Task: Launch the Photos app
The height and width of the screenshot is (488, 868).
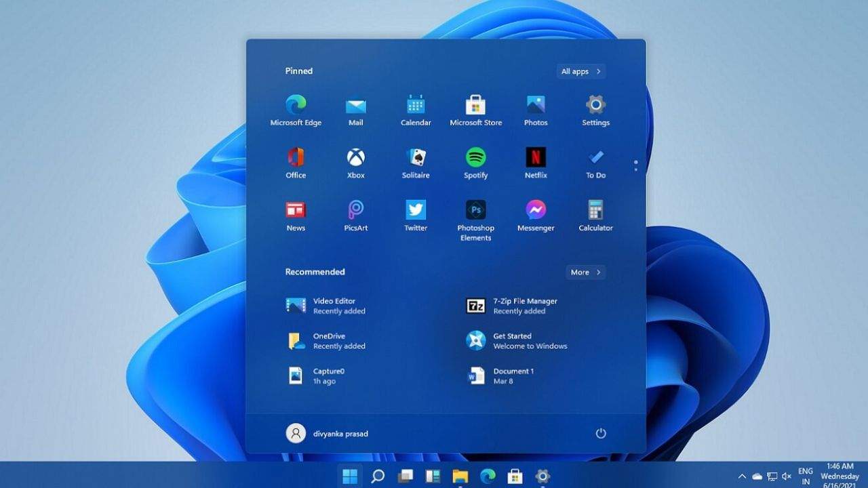Action: (536, 110)
